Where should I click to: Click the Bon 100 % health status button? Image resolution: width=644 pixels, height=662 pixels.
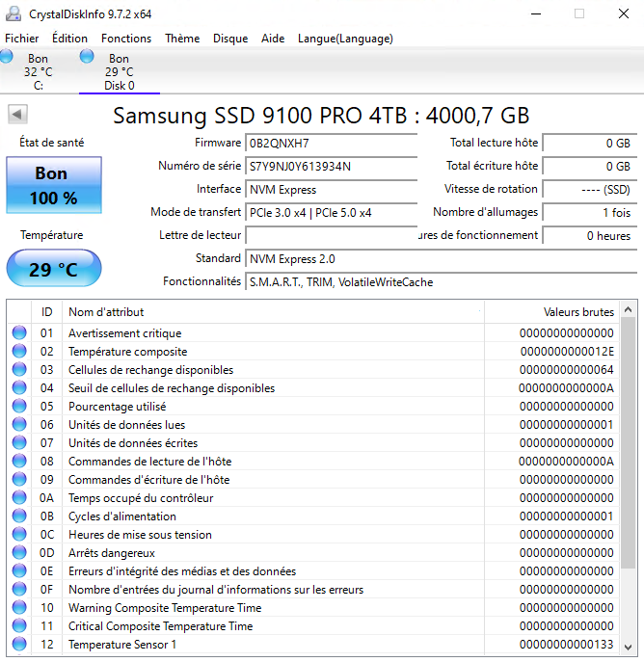click(x=54, y=185)
